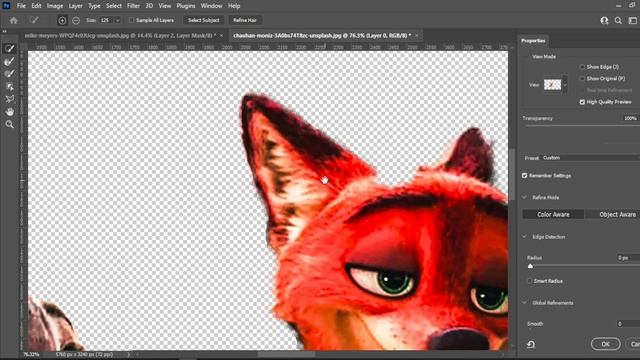Screen dimensions: 640x360
Task: Click the 76.32% zoom level field
Action: point(31,355)
